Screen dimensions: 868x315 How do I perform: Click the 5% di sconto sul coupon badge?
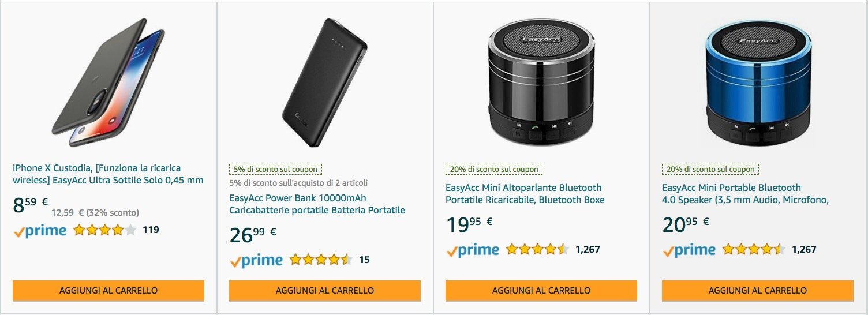point(275,170)
